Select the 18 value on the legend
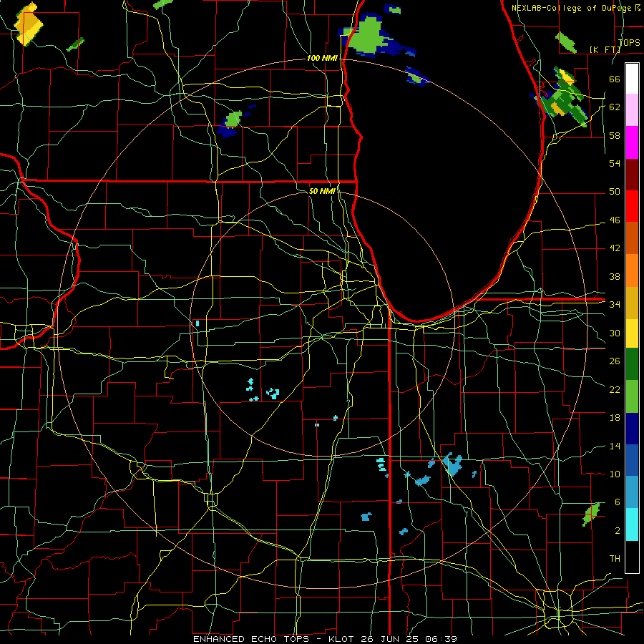This screenshot has width=644, height=644. pyautogui.click(x=615, y=418)
